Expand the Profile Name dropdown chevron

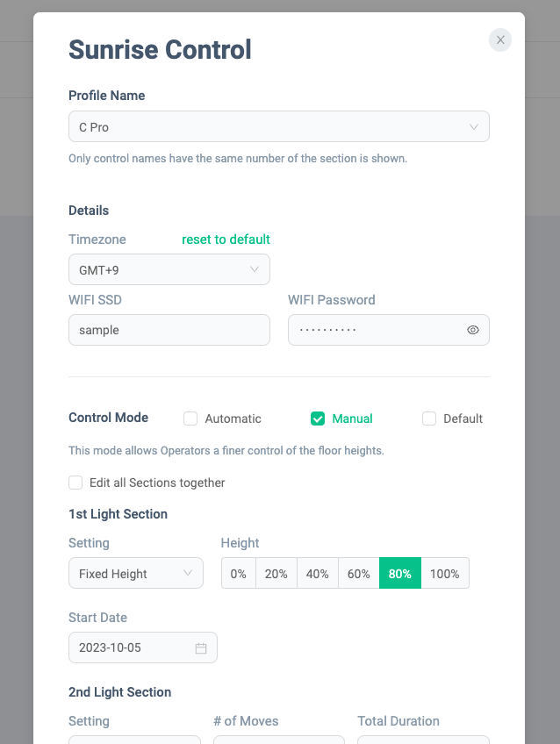coord(474,126)
